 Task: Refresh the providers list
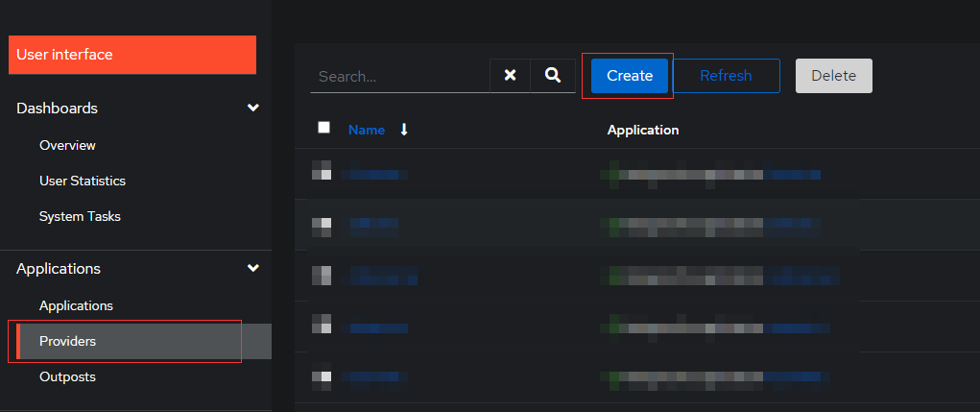pos(726,76)
